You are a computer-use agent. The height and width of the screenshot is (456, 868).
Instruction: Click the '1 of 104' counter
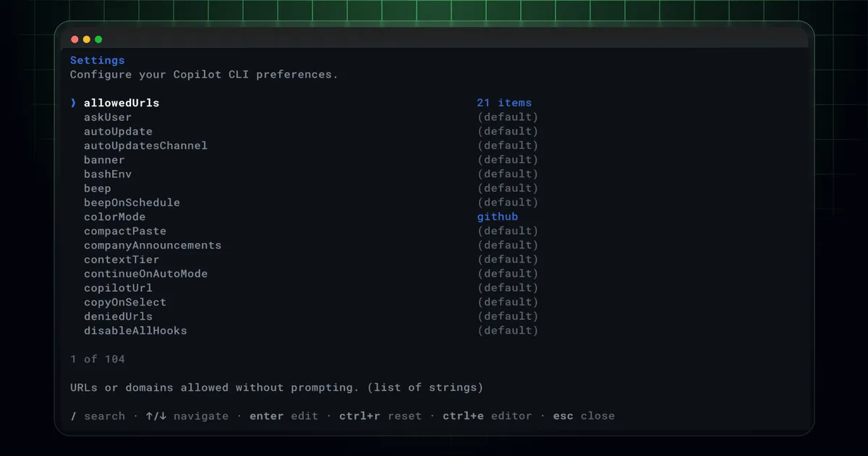98,359
